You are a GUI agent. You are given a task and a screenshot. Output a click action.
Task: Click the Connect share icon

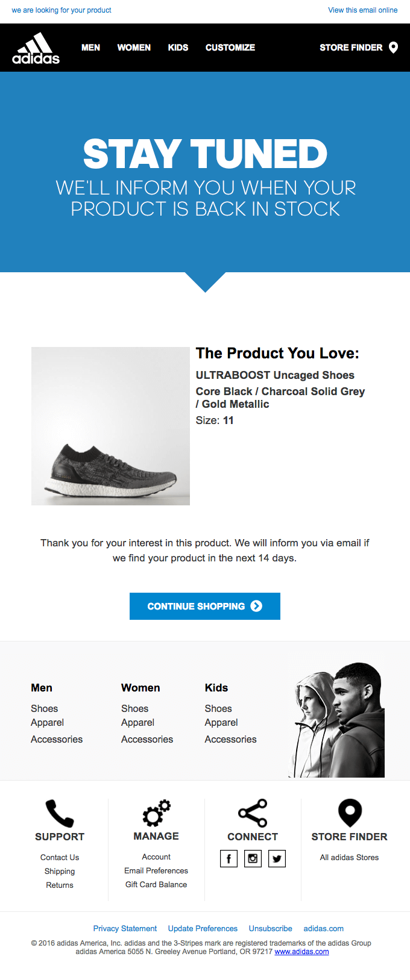click(253, 813)
